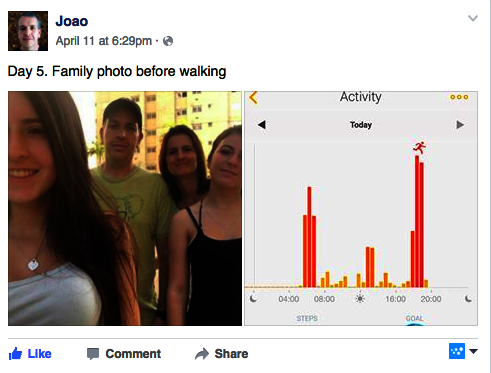Click the thumbs-up Like icon
Viewport: 491px width, 373px height.
click(x=15, y=354)
